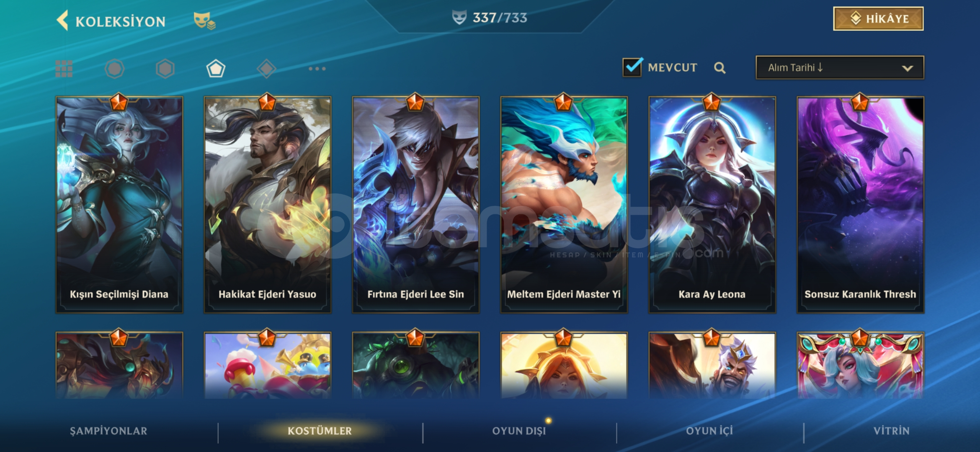Select the all-skins grid filter icon
This screenshot has height=452, width=980.
[64, 69]
